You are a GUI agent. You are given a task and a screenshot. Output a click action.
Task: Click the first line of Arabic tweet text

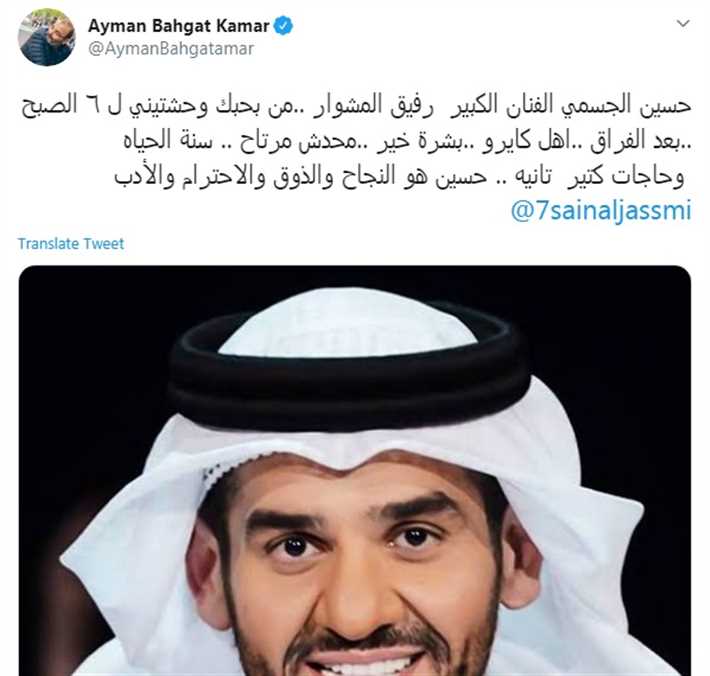tap(357, 106)
